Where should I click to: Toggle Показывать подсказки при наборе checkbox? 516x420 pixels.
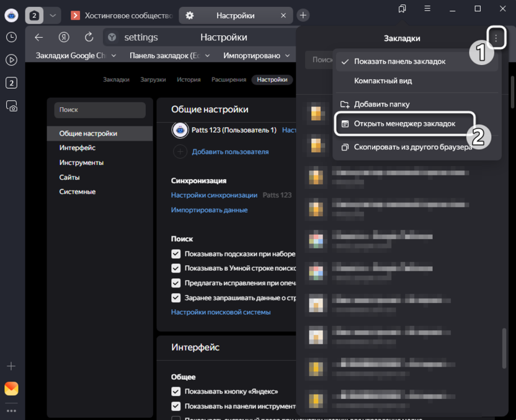point(176,254)
